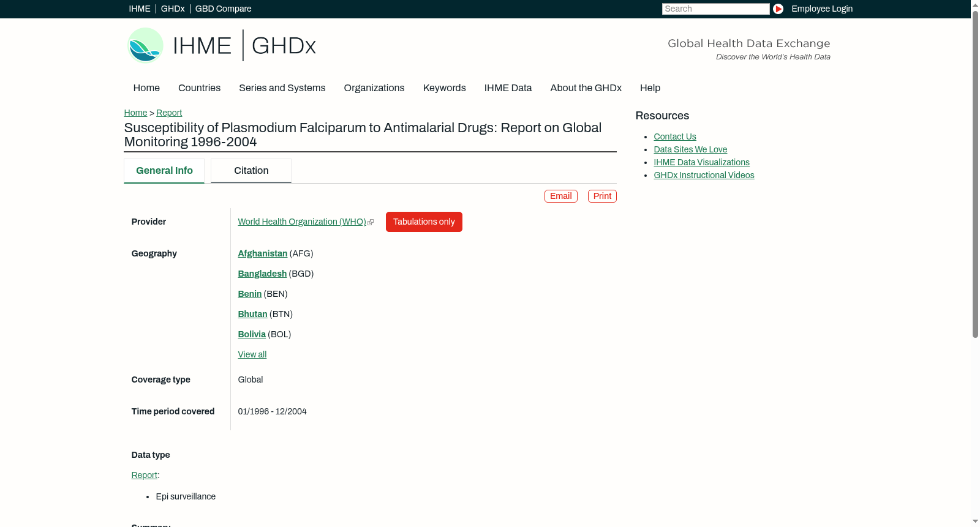
Task: Click the time period text '01/1996 - 12/2004'
Action: click(273, 411)
